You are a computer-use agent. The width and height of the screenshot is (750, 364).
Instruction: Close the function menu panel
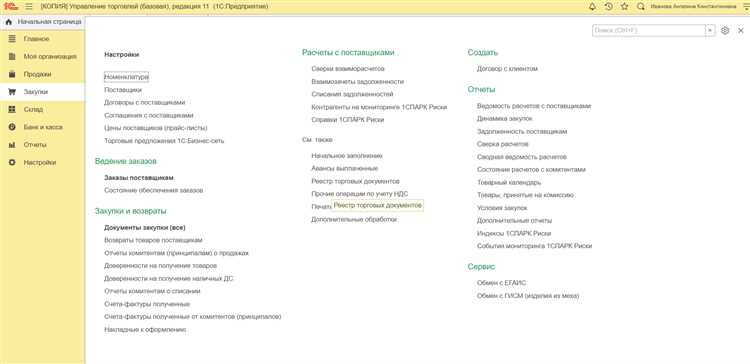tap(740, 30)
